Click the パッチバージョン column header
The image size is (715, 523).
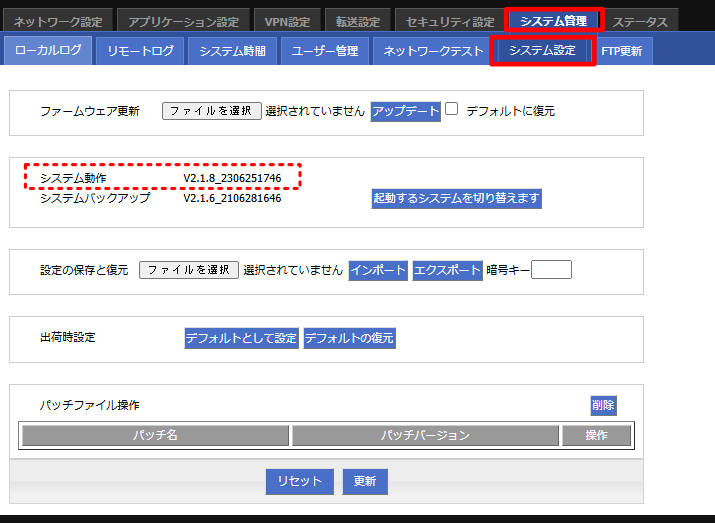(425, 435)
